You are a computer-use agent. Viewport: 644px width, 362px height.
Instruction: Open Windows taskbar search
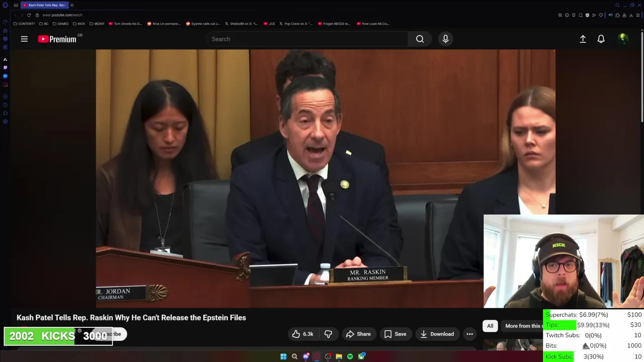tap(294, 356)
